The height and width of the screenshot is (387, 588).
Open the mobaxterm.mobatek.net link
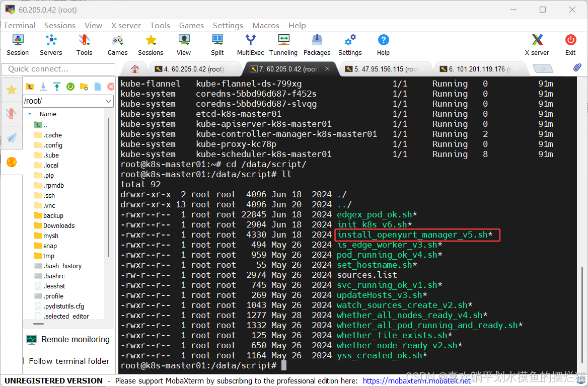[x=417, y=381]
